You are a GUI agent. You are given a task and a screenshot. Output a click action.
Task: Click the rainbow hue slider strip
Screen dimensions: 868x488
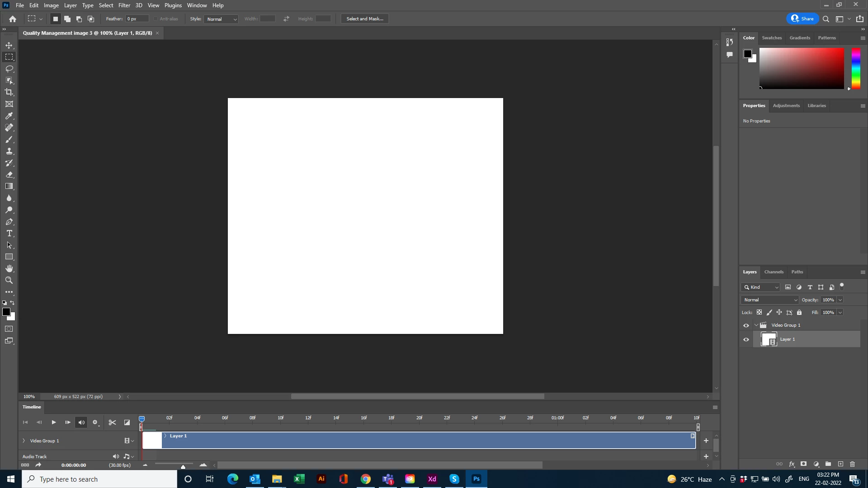coord(856,68)
